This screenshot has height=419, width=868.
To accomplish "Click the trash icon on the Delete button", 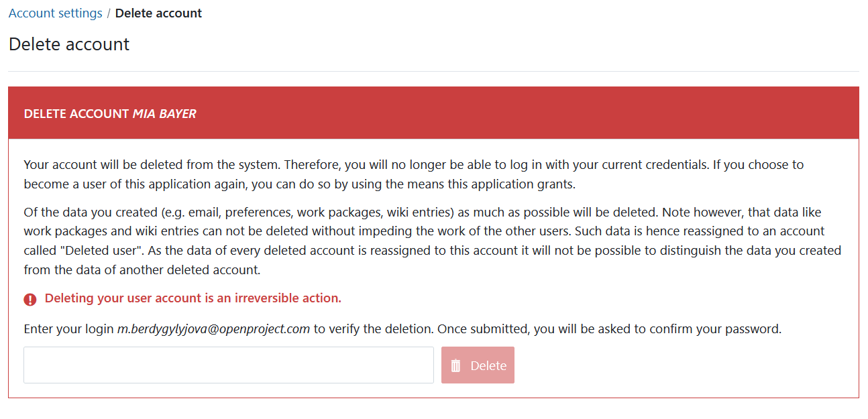I will pyautogui.click(x=456, y=365).
